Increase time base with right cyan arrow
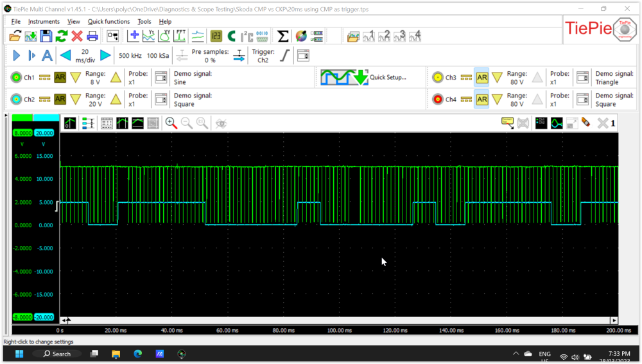 pos(105,55)
